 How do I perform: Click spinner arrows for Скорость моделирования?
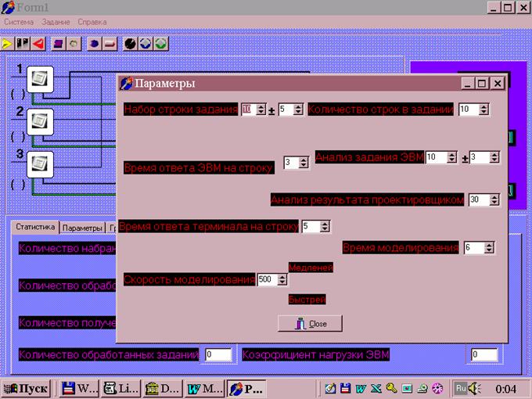pos(282,279)
